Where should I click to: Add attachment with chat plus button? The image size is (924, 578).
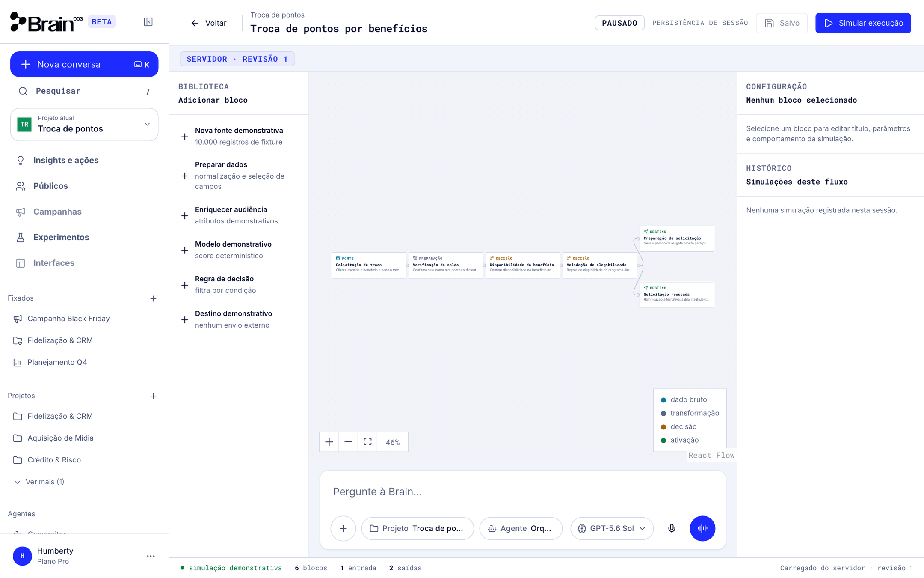pyautogui.click(x=343, y=528)
